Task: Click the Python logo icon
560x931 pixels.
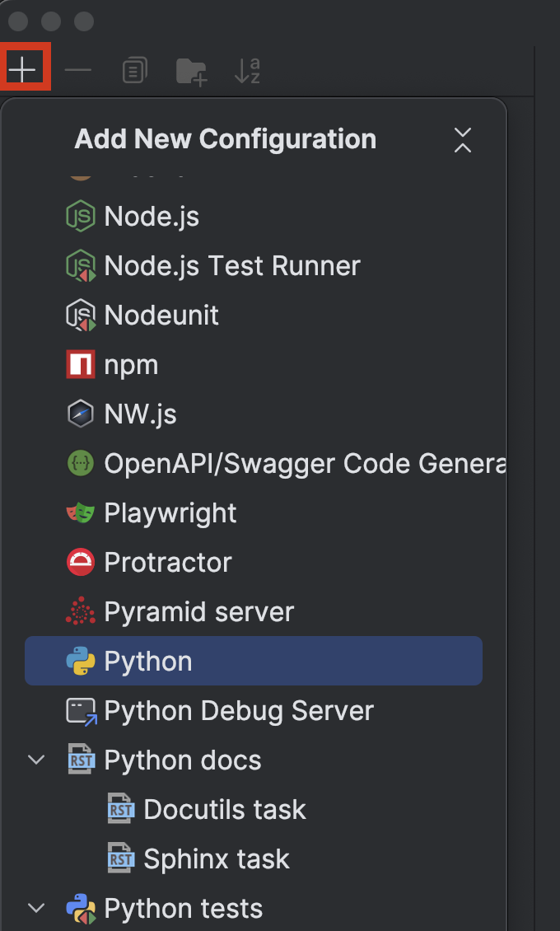Action: 81,661
